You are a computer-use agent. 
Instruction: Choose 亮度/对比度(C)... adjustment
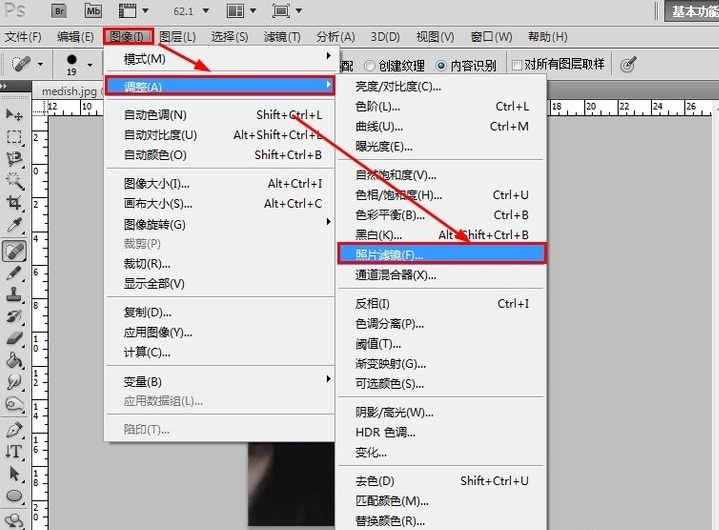[x=442, y=86]
